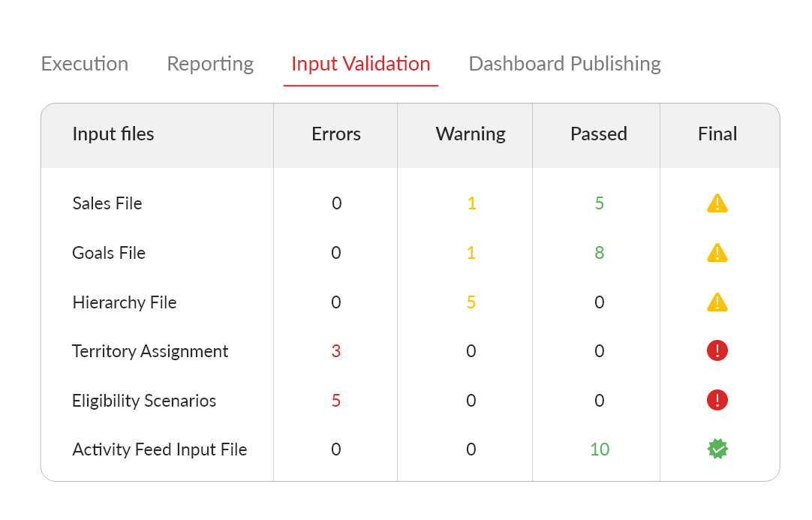Select the Input Validation tab

pos(361,64)
